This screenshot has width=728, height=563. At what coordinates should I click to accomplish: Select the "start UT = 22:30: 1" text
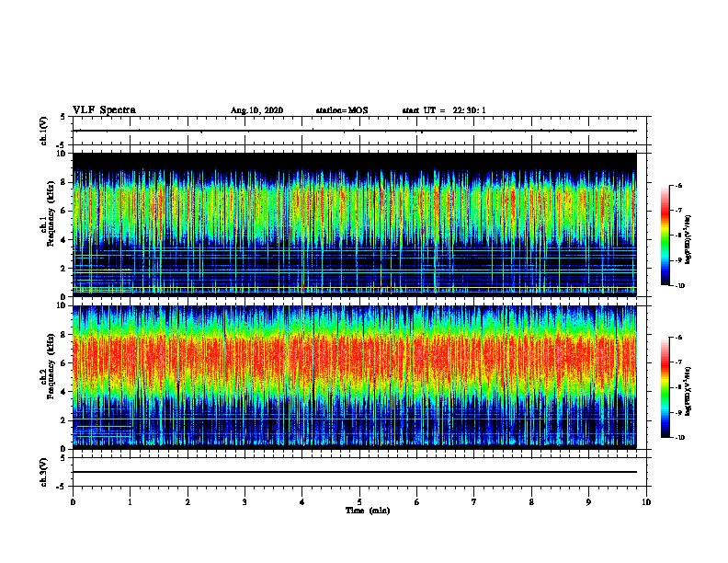point(443,110)
